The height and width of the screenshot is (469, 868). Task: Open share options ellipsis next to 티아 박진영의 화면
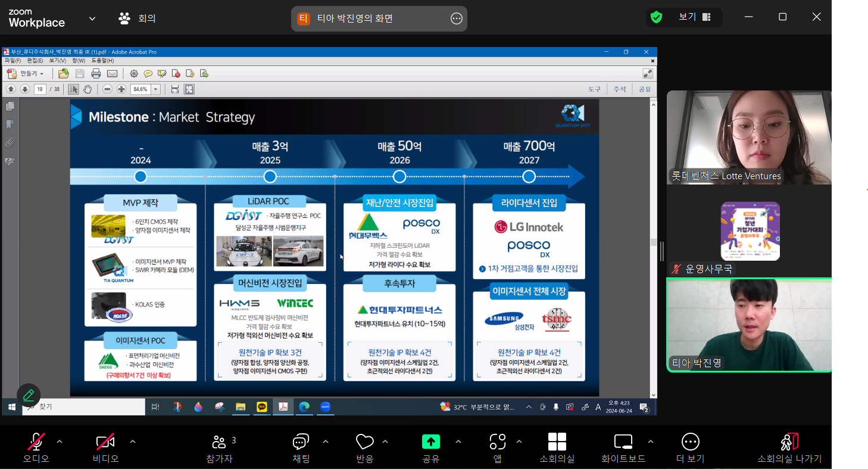tap(457, 18)
